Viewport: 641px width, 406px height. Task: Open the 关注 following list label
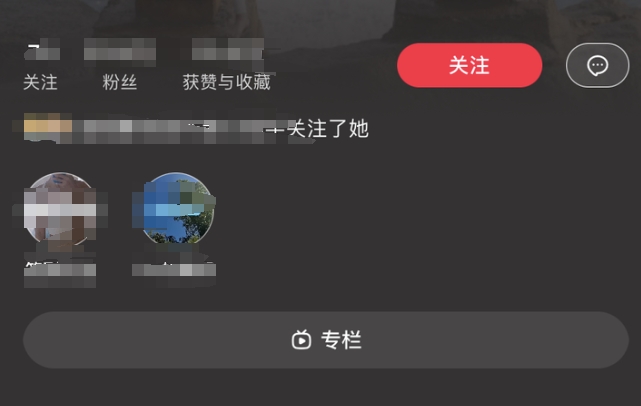pyautogui.click(x=40, y=82)
